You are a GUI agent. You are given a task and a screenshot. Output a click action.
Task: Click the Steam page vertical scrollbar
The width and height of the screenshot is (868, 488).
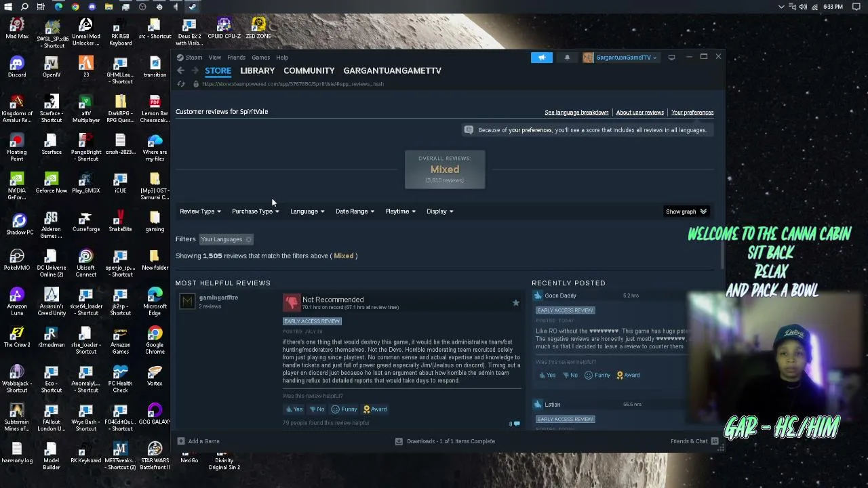pos(722,254)
